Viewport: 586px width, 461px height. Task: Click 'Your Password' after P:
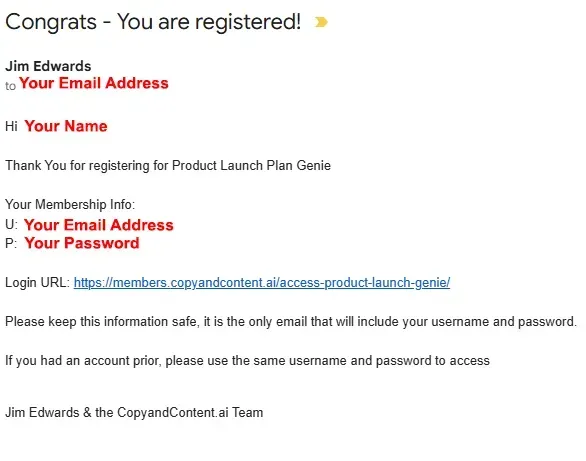tap(82, 243)
